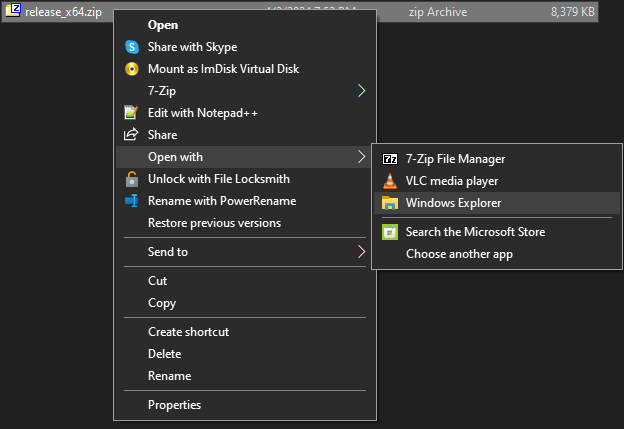Click the Skype icon beside Share with Skype

pos(131,47)
